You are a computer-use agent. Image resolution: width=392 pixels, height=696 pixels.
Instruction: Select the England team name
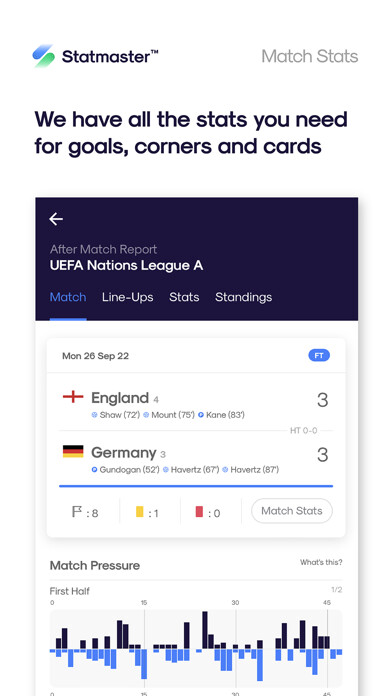click(120, 398)
